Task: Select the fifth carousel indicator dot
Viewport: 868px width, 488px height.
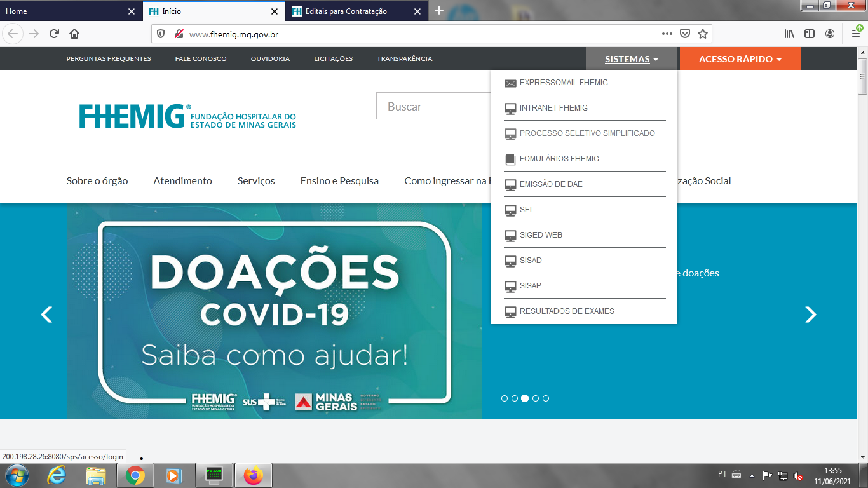Action: 546,398
